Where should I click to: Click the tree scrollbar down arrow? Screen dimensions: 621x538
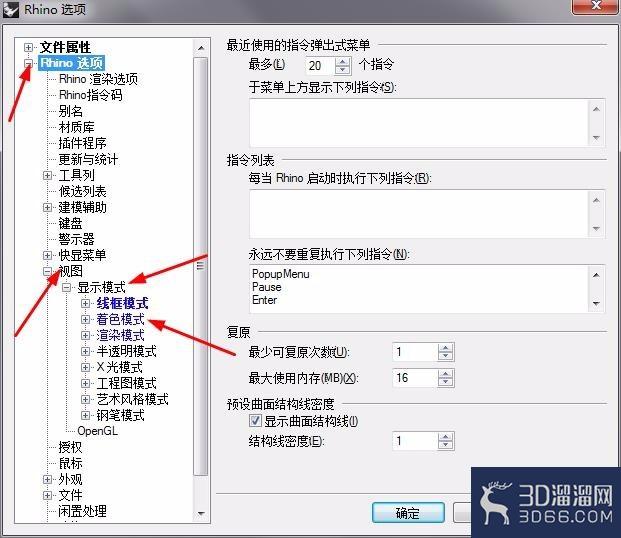201,513
